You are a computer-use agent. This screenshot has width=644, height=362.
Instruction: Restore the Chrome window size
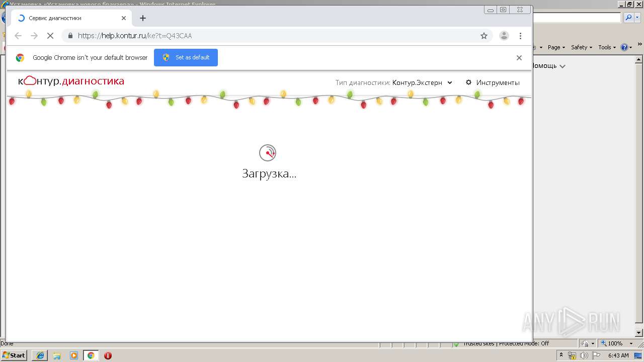pyautogui.click(x=503, y=10)
